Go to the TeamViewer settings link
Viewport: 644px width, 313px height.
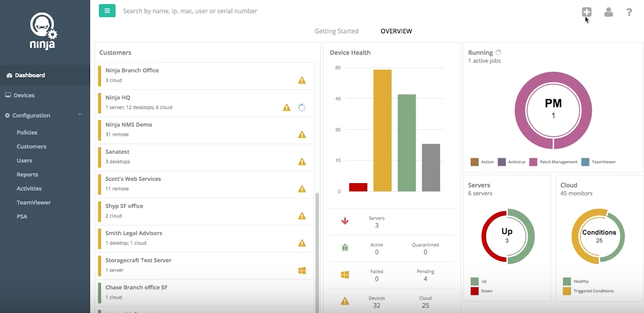tap(34, 202)
